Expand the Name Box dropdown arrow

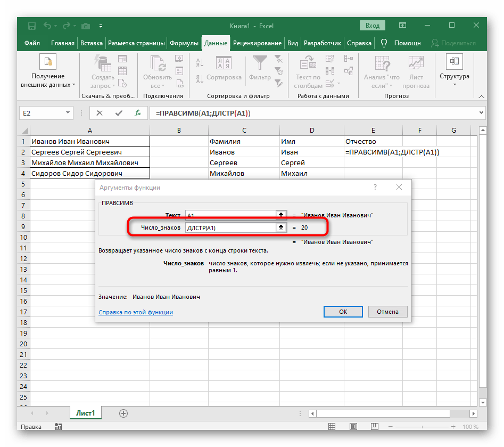pyautogui.click(x=68, y=113)
